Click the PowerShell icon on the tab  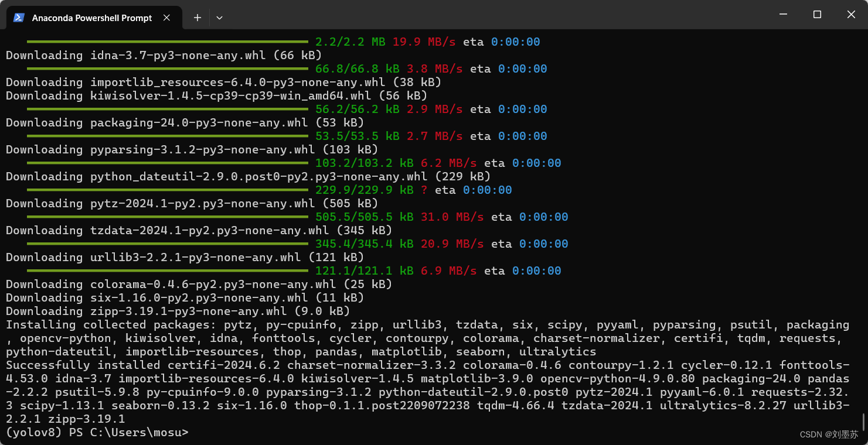[19, 18]
